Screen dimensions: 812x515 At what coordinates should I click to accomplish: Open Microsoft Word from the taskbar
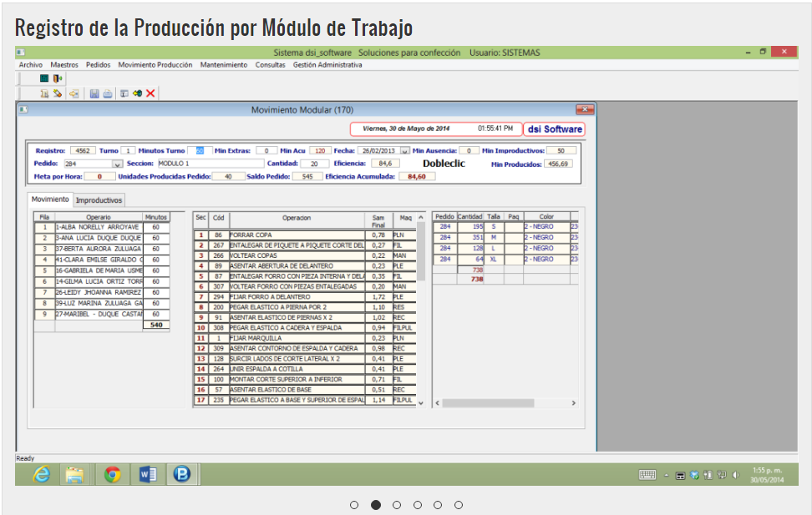[x=148, y=474]
